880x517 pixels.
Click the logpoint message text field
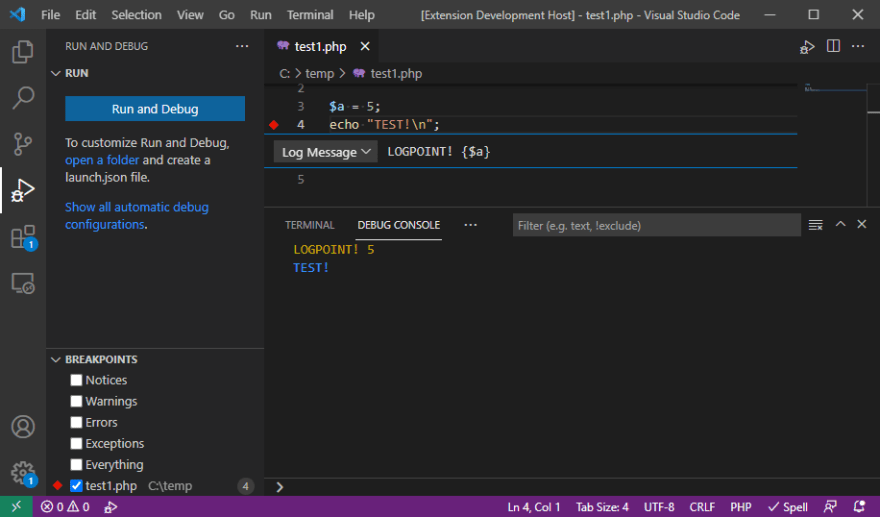point(589,152)
